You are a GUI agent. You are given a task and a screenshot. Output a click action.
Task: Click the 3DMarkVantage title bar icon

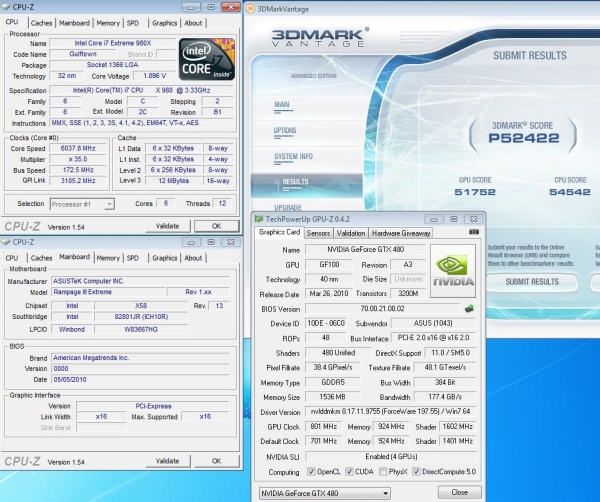[x=250, y=9]
